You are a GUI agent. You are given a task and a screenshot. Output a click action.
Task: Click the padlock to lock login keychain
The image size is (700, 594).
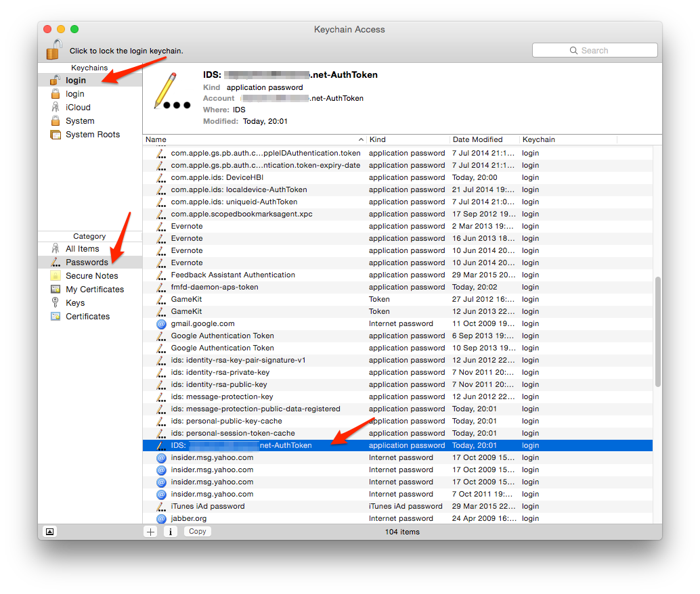coord(54,49)
